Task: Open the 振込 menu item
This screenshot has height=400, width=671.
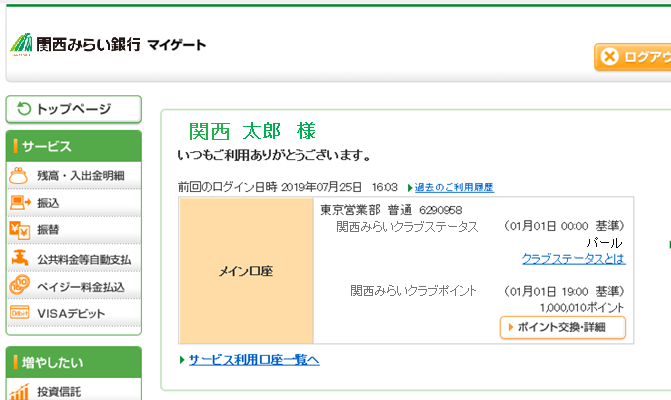Action: (74, 202)
